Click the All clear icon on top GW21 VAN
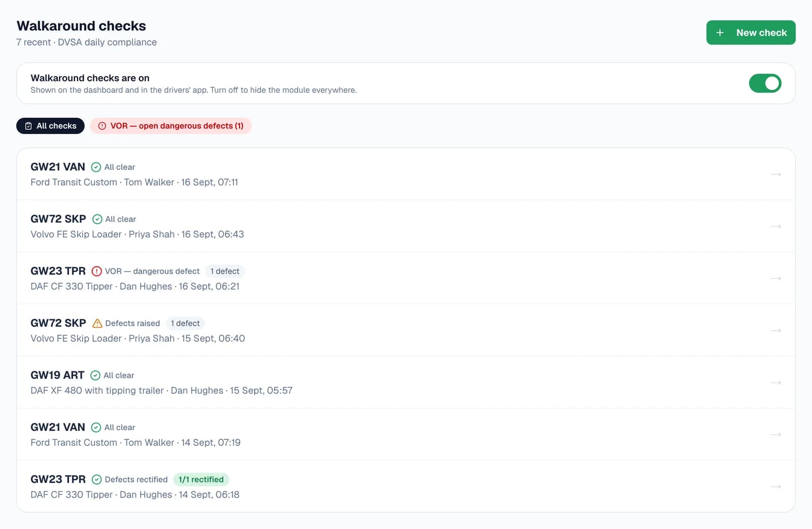This screenshot has height=529, width=812. (96, 167)
